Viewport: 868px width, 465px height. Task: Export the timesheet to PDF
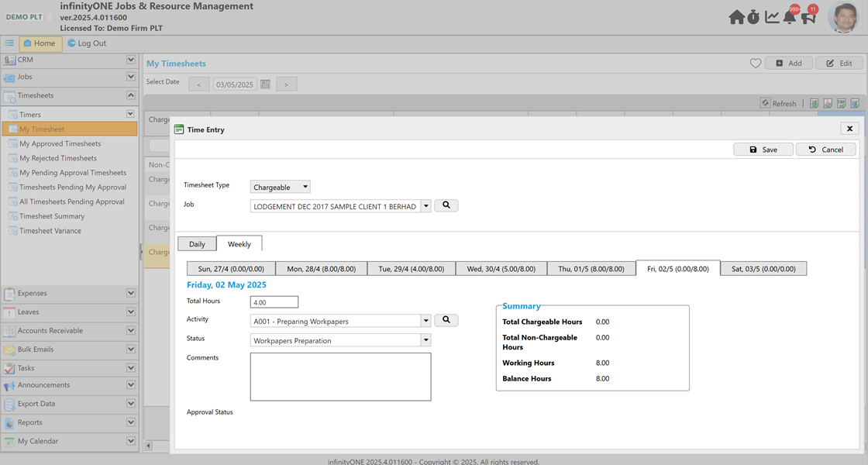(x=828, y=103)
